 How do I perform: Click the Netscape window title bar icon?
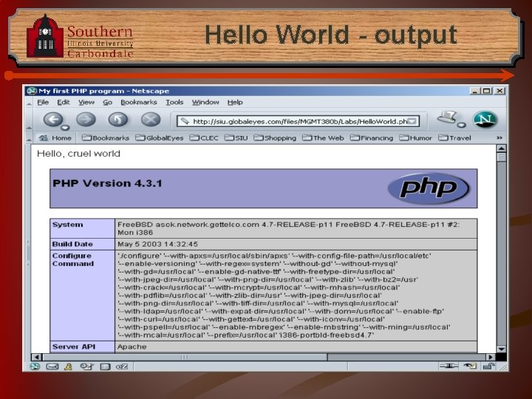(x=32, y=91)
